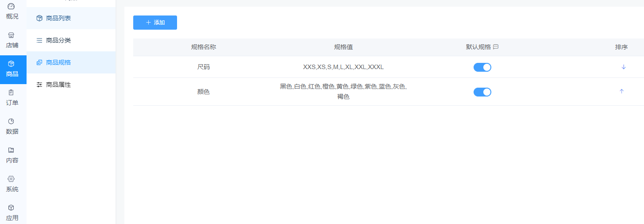
Task: Click the 默认规格 column header text
Action: click(478, 47)
